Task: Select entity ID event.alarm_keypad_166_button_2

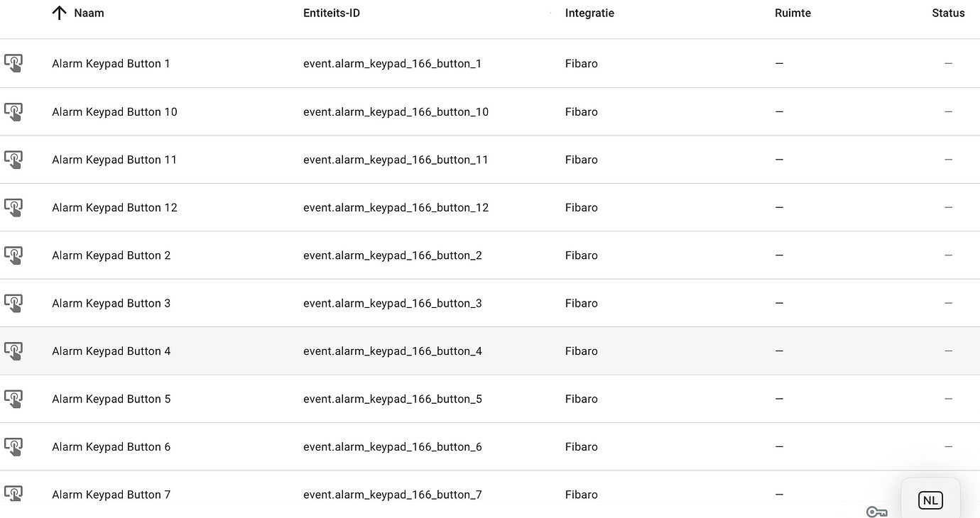Action: (x=393, y=255)
